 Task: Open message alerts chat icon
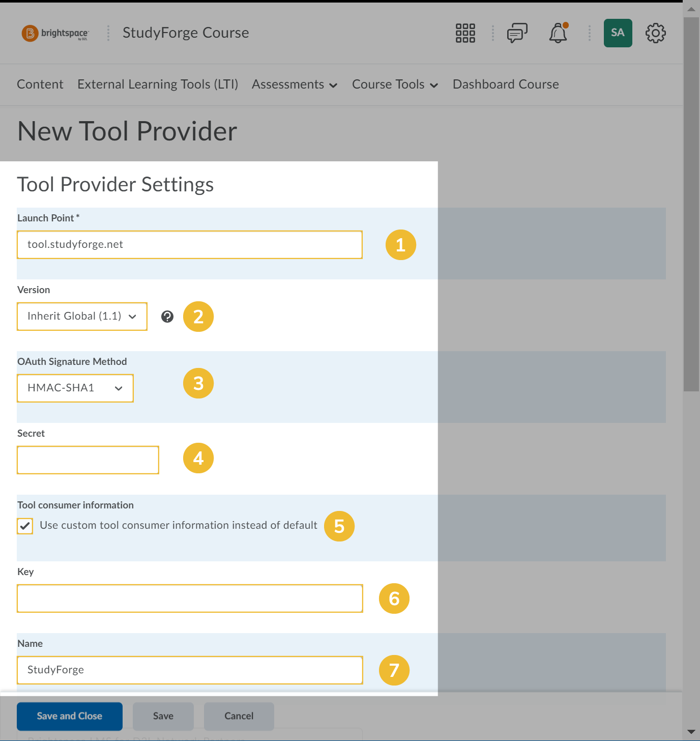tap(517, 33)
